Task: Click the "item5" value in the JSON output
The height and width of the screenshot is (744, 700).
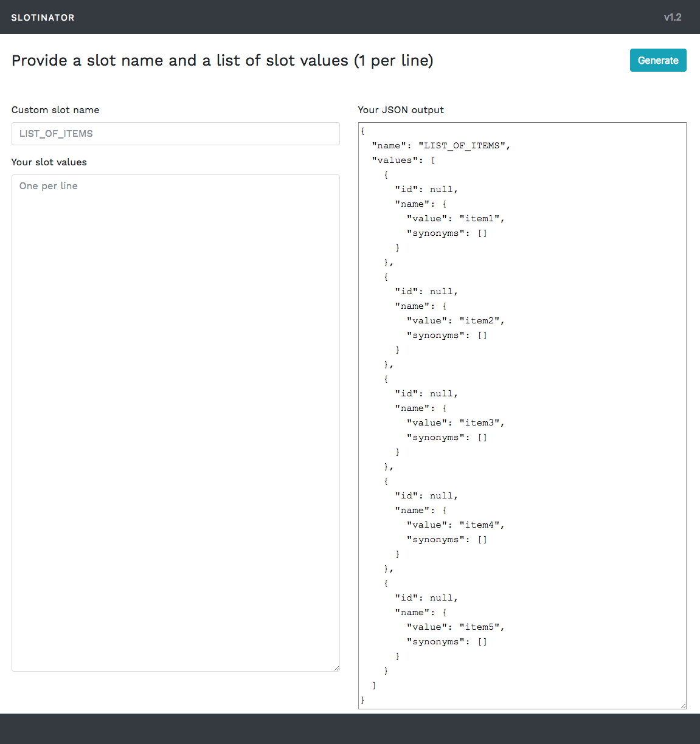Action: click(481, 627)
